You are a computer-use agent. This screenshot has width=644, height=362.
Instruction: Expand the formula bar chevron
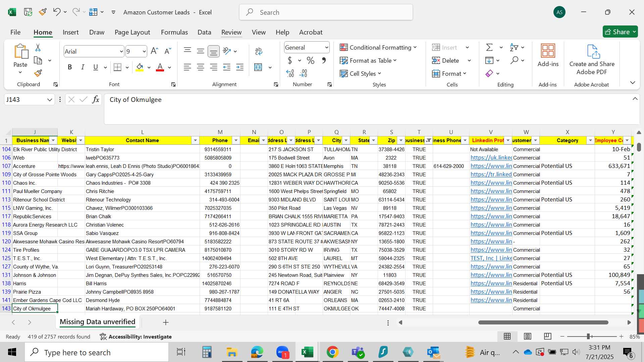[x=635, y=99]
